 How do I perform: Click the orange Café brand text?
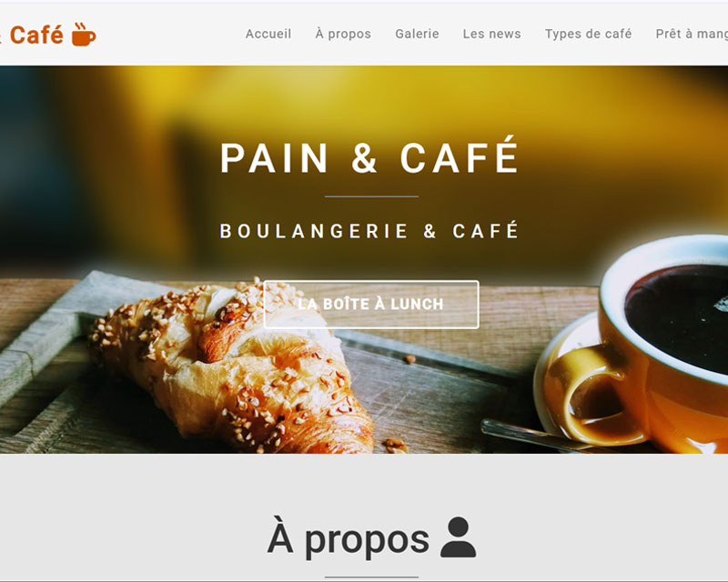tap(36, 35)
